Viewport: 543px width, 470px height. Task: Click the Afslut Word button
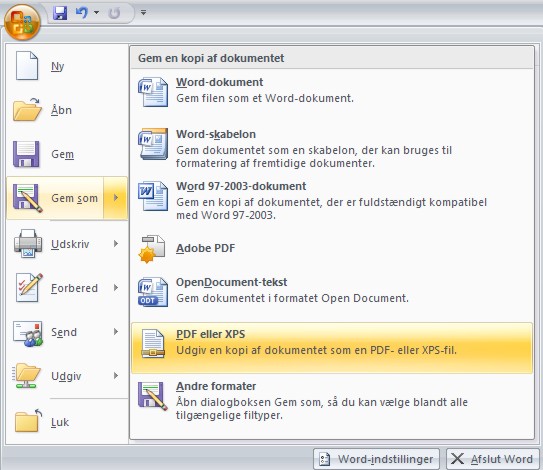point(493,459)
